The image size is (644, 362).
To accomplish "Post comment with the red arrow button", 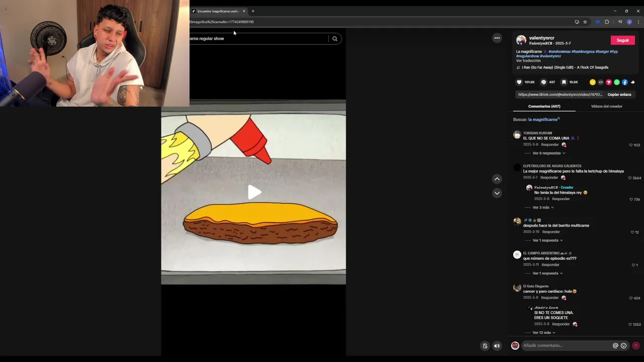I will (636, 346).
